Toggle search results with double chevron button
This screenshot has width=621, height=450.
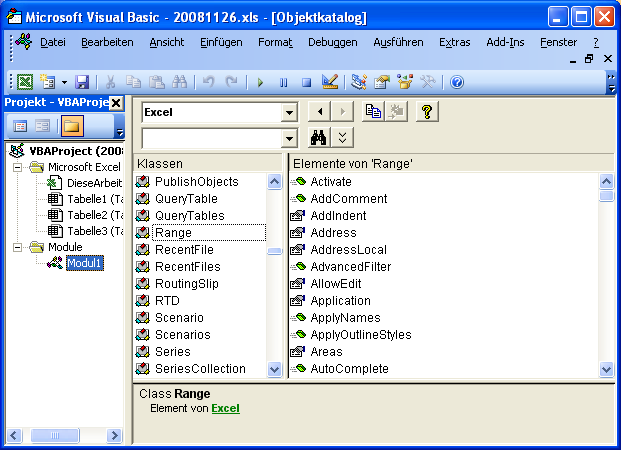coord(343,138)
